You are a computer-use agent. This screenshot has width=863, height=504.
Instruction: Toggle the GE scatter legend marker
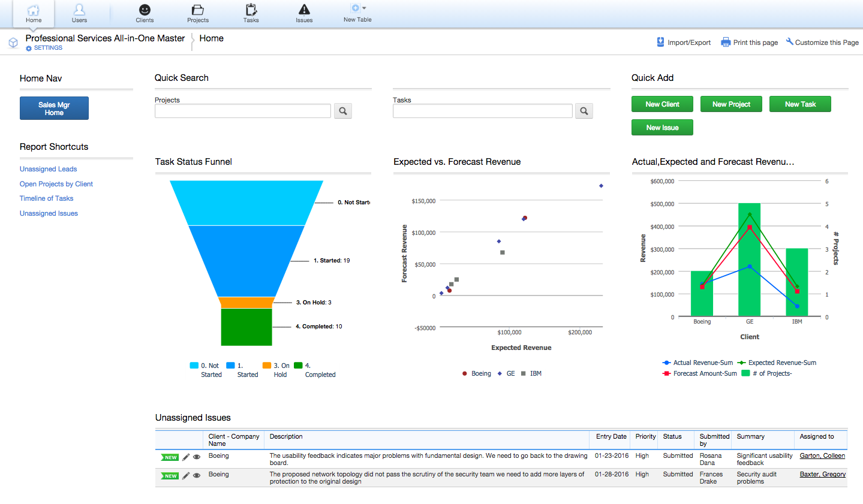(500, 373)
